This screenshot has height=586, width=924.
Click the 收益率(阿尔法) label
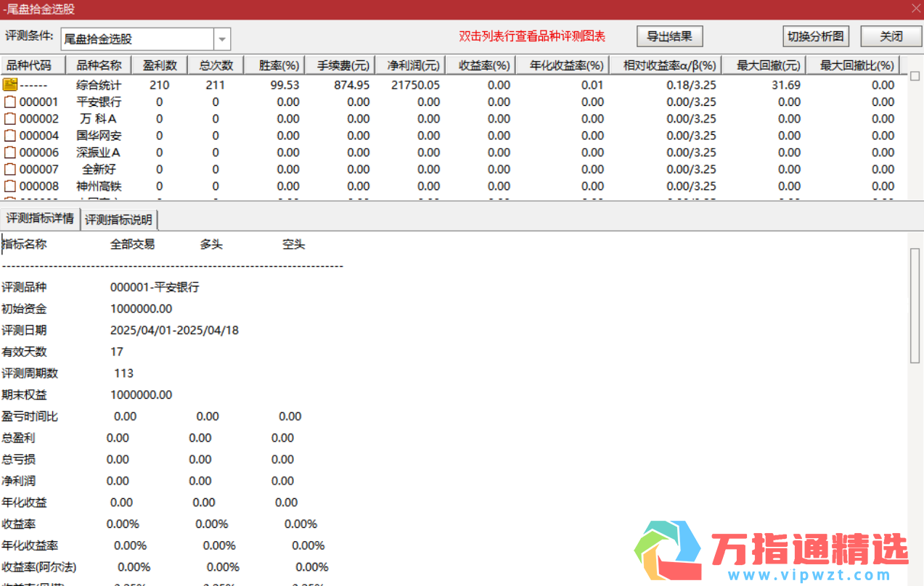click(39, 567)
